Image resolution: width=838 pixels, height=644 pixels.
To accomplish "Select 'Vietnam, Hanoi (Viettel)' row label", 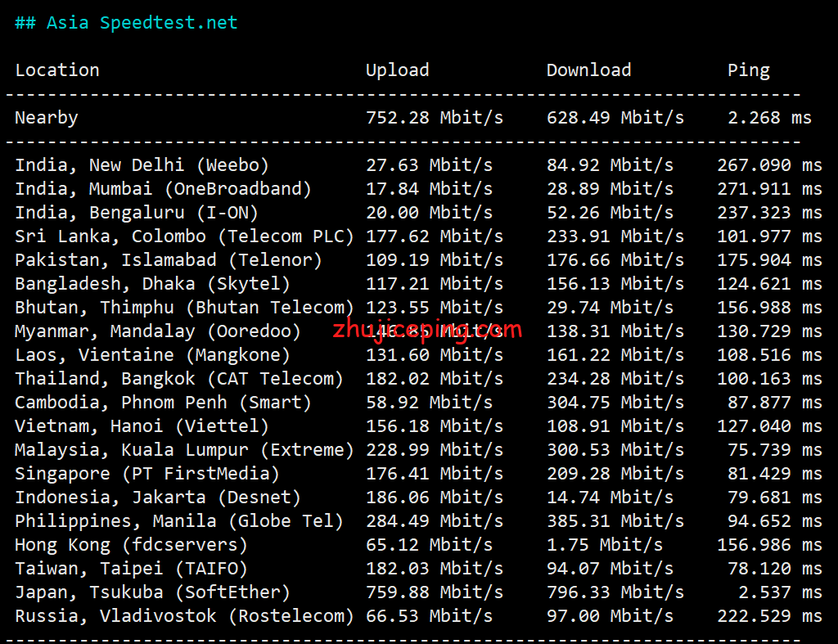I will [142, 426].
